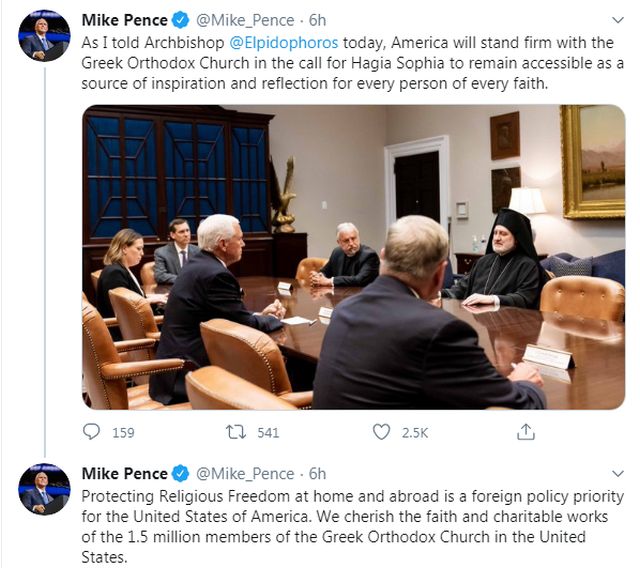The image size is (640, 568).
Task: Open the meeting room photo
Action: [353, 256]
